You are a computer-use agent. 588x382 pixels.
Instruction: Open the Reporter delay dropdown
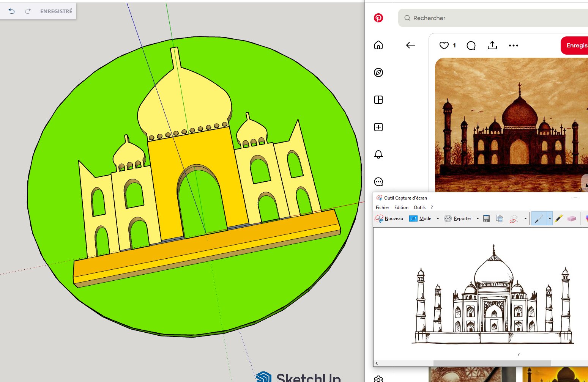click(x=478, y=219)
